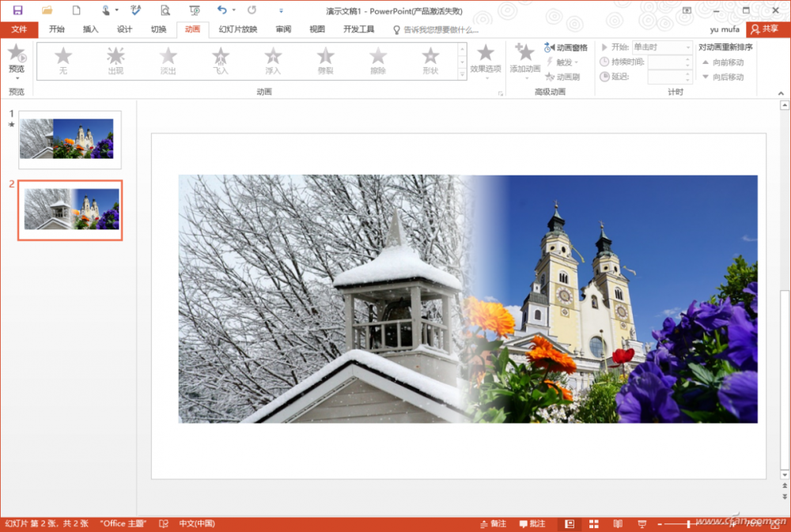Switch to the 切换 Transitions tab
The image size is (791, 532).
coord(158,29)
